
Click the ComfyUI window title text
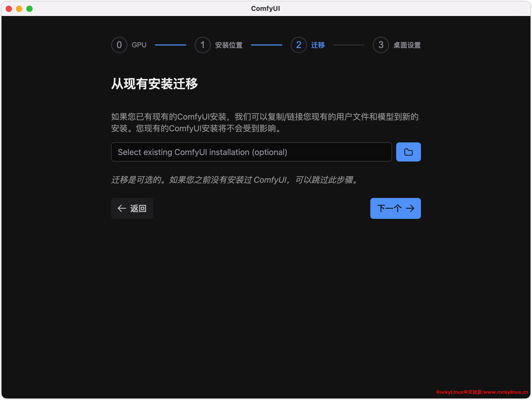coord(265,9)
